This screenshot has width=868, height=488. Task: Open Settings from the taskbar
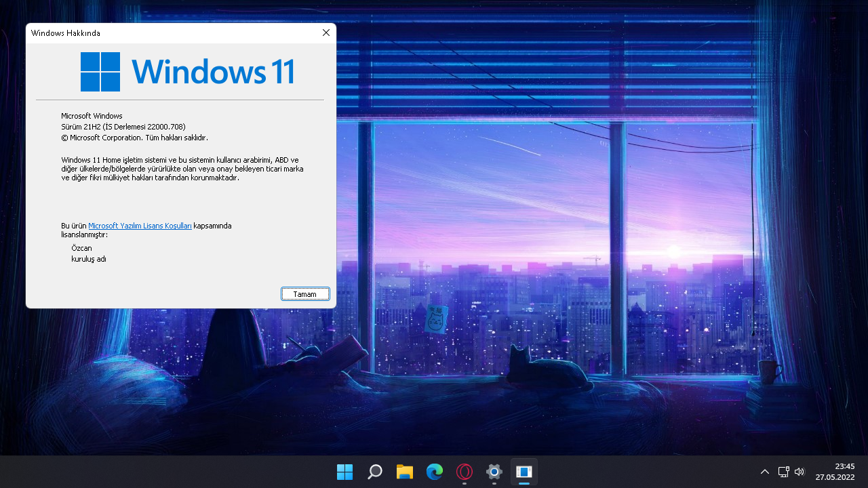(x=494, y=472)
